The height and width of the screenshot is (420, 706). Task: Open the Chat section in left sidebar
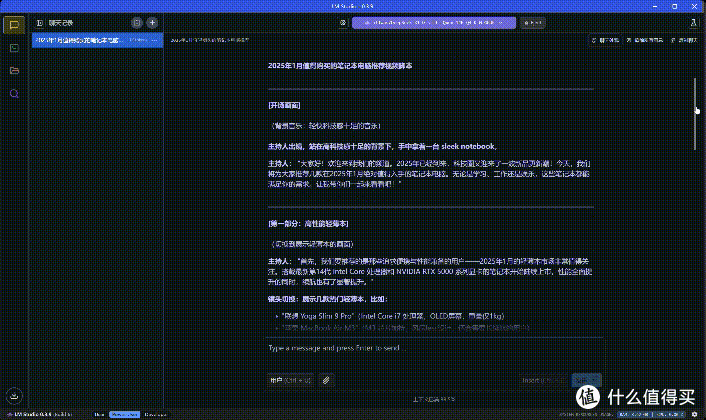point(14,25)
